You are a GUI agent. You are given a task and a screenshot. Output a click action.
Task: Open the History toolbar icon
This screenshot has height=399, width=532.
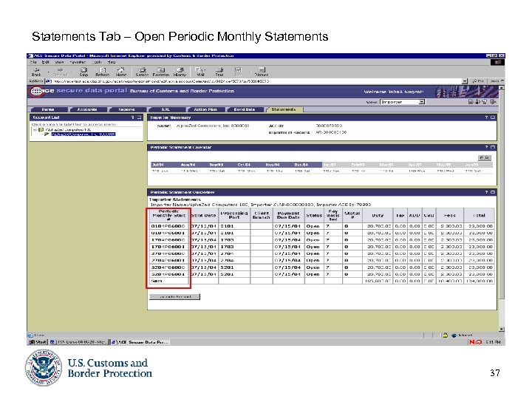tap(180, 72)
